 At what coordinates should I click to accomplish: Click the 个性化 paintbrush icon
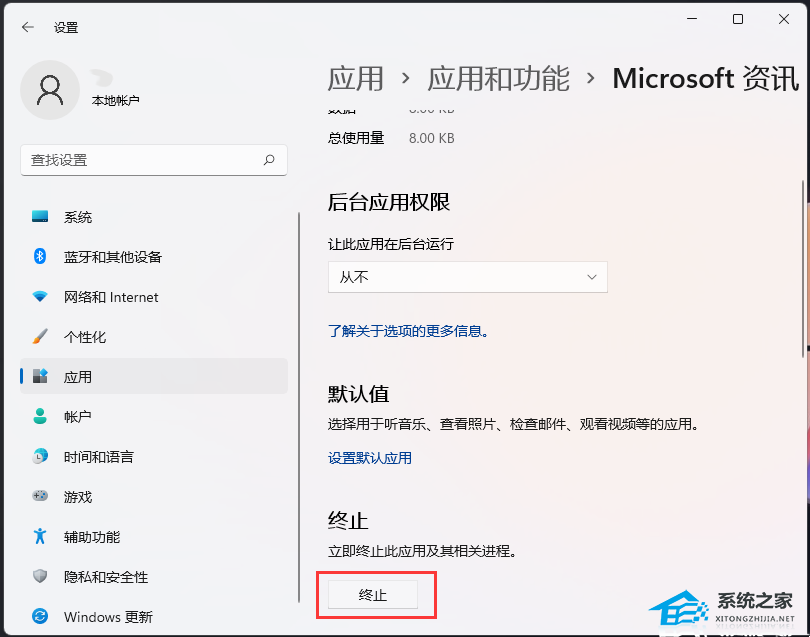pyautogui.click(x=40, y=336)
